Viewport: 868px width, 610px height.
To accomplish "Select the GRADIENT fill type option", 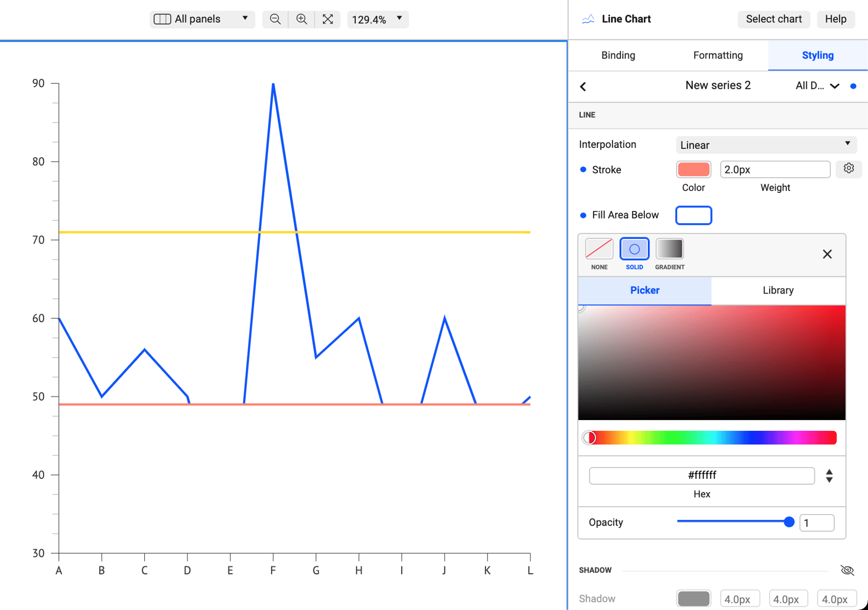I will point(670,248).
